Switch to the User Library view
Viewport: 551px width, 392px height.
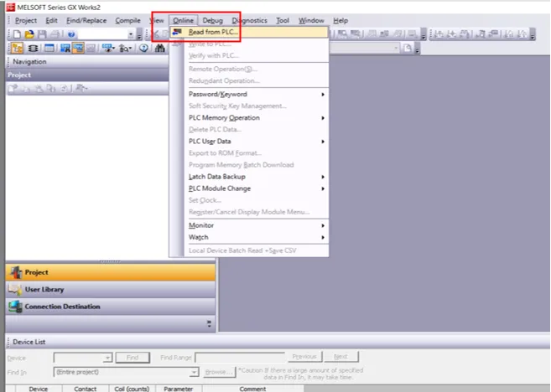pos(111,289)
